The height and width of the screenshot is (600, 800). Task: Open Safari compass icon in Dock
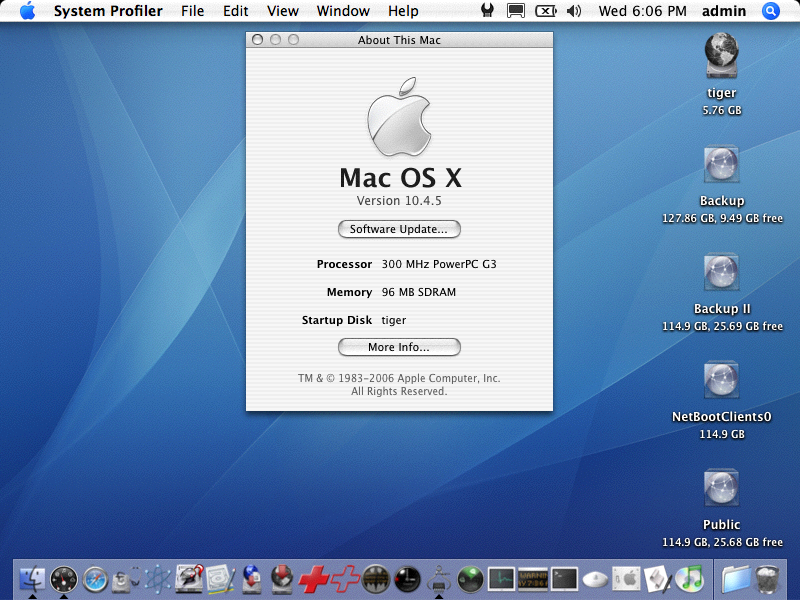click(95, 580)
